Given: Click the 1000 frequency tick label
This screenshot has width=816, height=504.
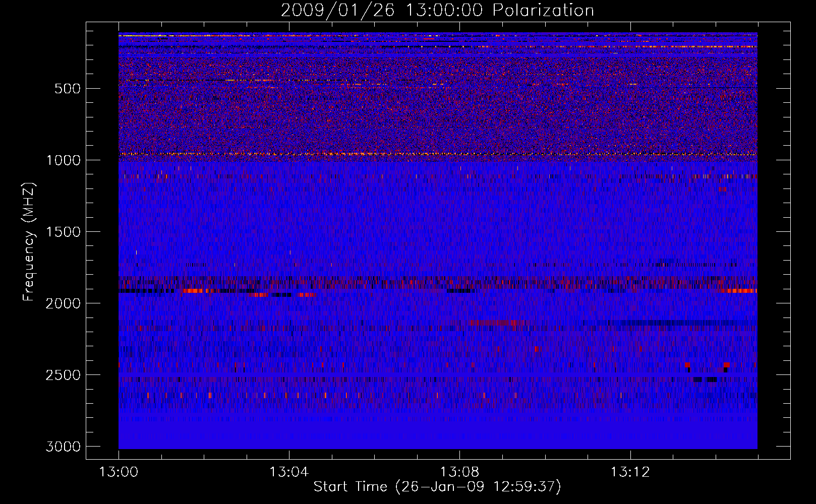Looking at the screenshot, I should (63, 160).
